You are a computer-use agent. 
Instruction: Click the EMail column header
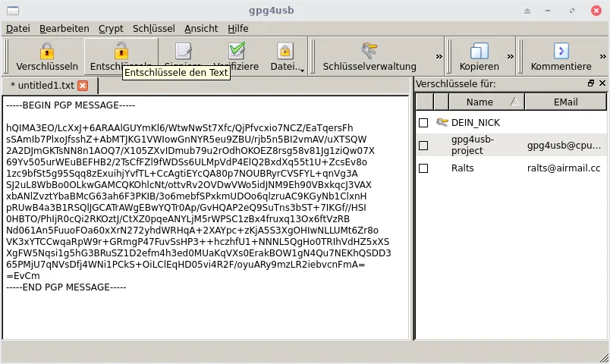565,102
